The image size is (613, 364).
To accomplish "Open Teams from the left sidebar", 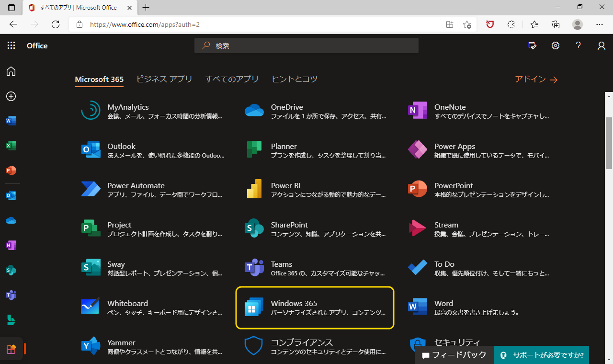I will [x=11, y=295].
